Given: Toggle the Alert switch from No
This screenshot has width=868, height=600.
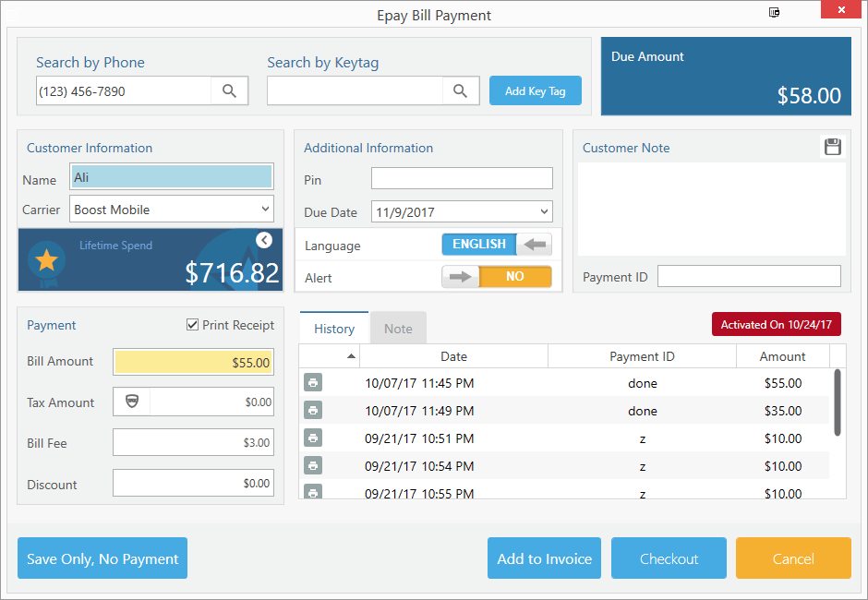Looking at the screenshot, I should pos(497,277).
